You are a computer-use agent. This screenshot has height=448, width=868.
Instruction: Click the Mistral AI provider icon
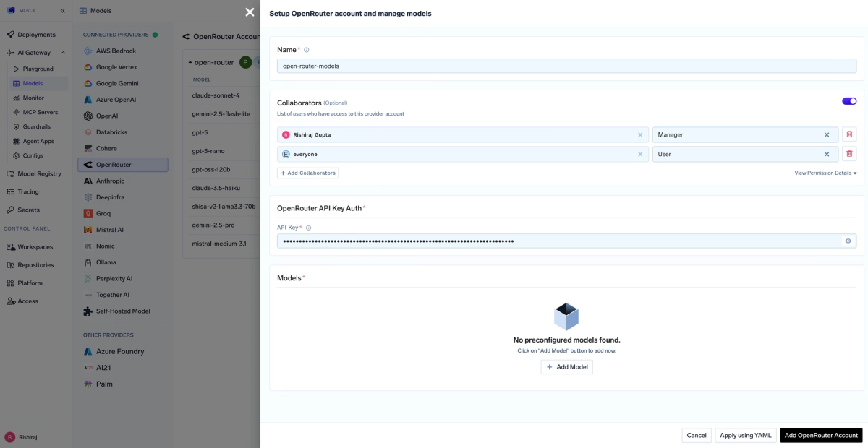88,230
